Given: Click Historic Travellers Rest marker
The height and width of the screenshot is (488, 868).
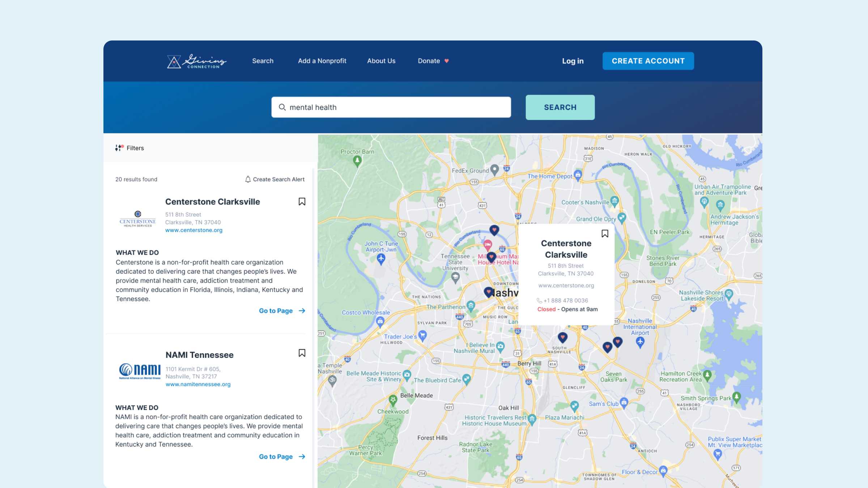Looking at the screenshot, I should coord(532,419).
